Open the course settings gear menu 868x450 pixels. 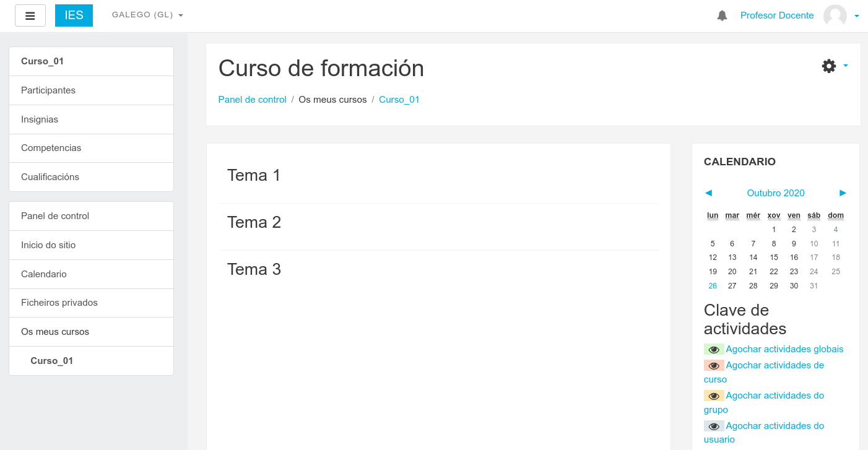[829, 66]
